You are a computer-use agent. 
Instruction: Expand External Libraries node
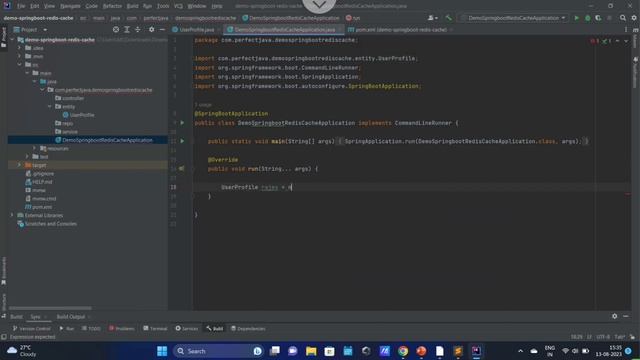(x=12, y=215)
